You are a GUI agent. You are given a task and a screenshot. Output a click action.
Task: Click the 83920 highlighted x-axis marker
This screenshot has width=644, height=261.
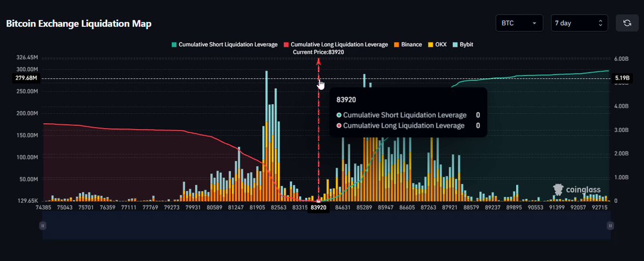pos(319,208)
